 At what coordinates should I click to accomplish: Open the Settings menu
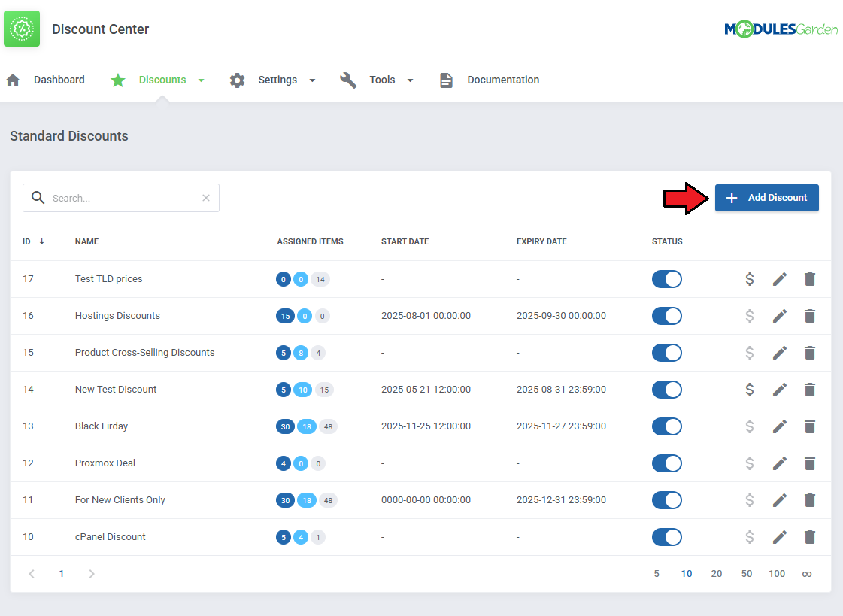(x=277, y=80)
